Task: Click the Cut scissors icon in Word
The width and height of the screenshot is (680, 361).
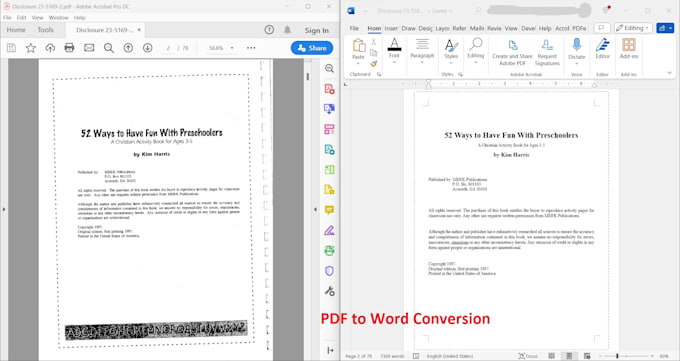Action: pyautogui.click(x=373, y=42)
